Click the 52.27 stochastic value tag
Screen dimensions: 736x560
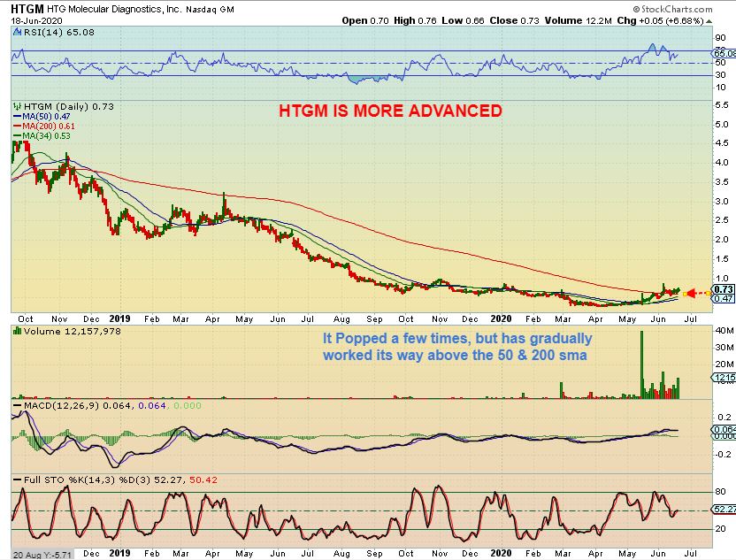pyautogui.click(x=724, y=509)
